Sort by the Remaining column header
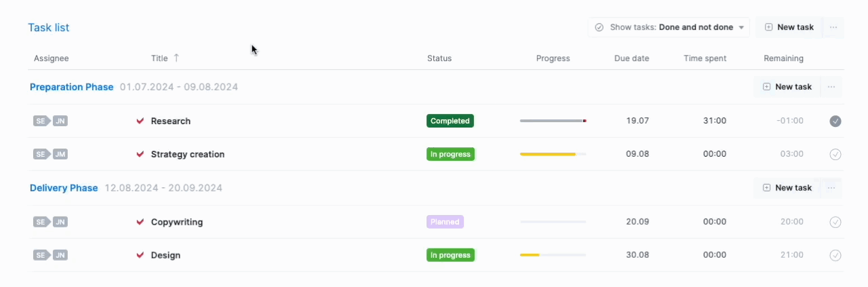This screenshot has width=868, height=287. pyautogui.click(x=783, y=58)
